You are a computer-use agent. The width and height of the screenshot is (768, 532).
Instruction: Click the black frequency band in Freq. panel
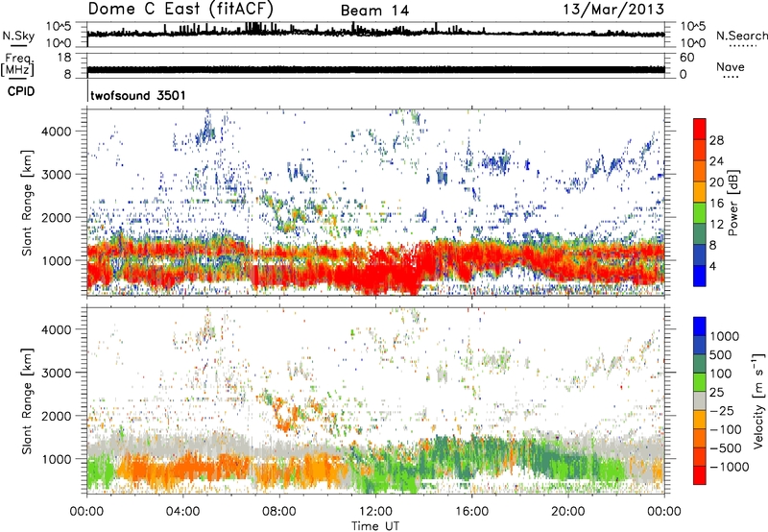[375, 69]
